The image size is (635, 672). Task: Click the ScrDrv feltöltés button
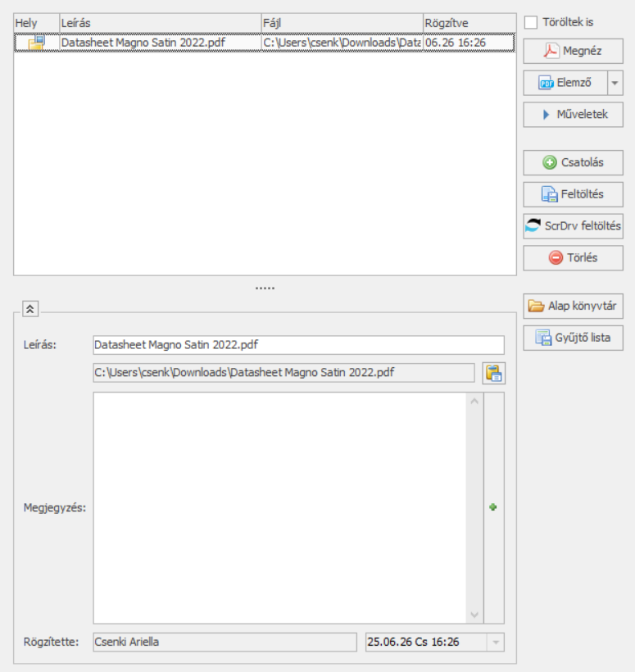point(573,226)
